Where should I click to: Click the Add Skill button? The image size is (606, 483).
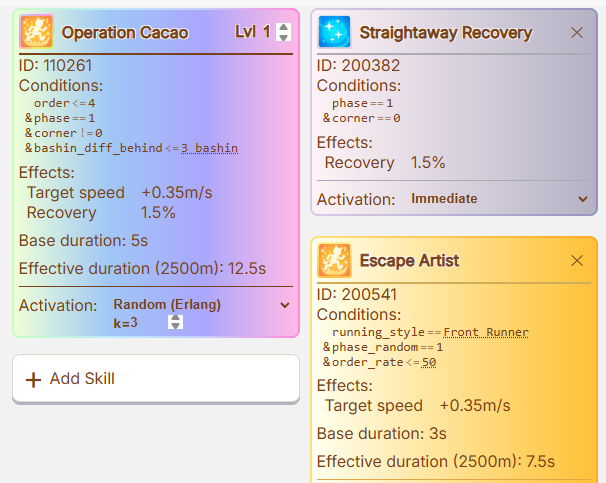pyautogui.click(x=156, y=379)
